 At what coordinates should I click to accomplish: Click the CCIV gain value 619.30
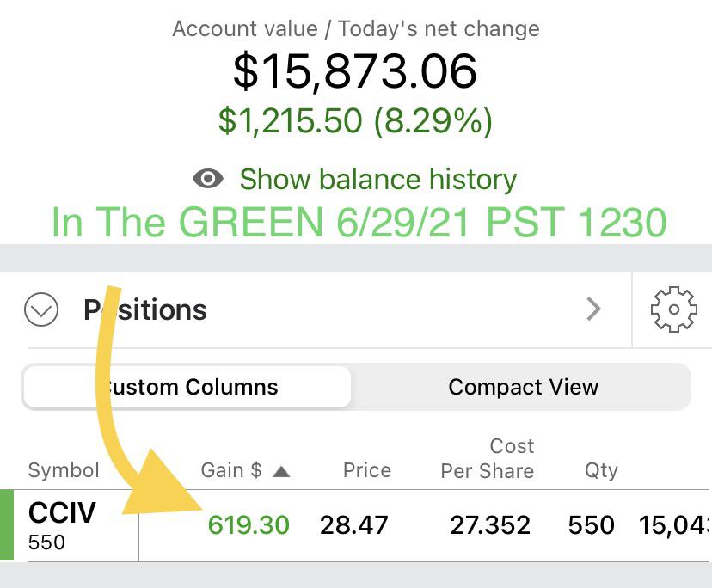click(249, 524)
